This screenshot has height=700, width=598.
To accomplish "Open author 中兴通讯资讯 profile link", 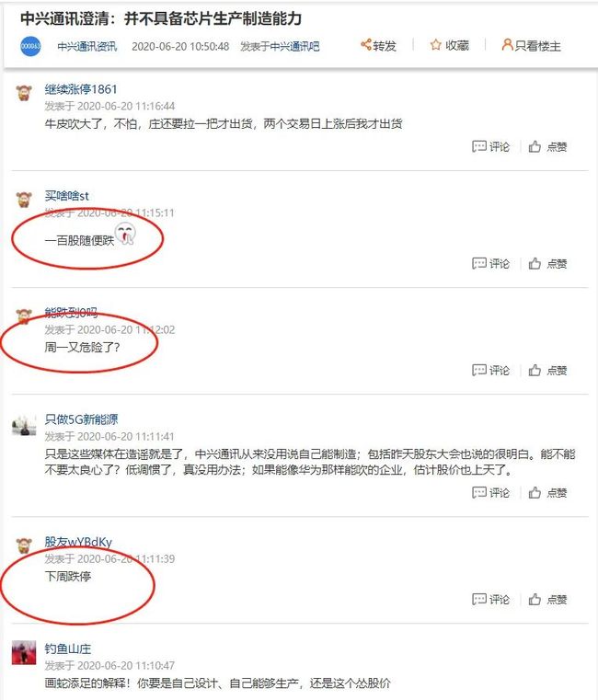I will (x=87, y=46).
